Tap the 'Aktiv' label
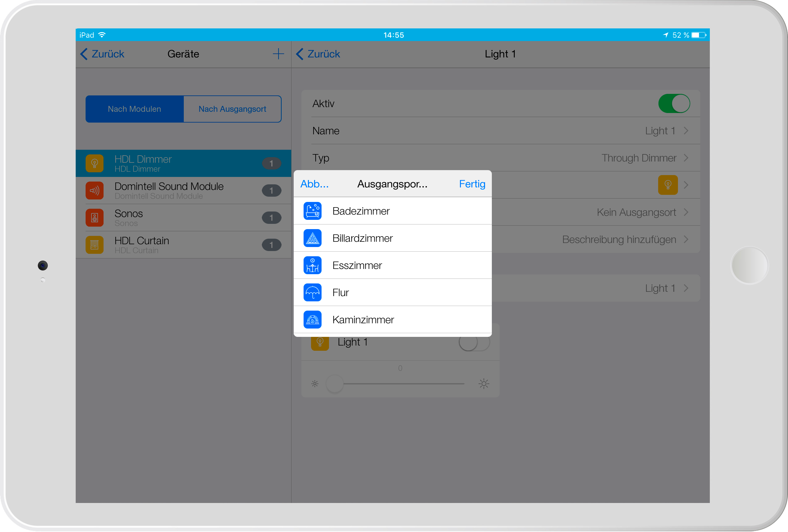788x532 pixels. pyautogui.click(x=323, y=103)
